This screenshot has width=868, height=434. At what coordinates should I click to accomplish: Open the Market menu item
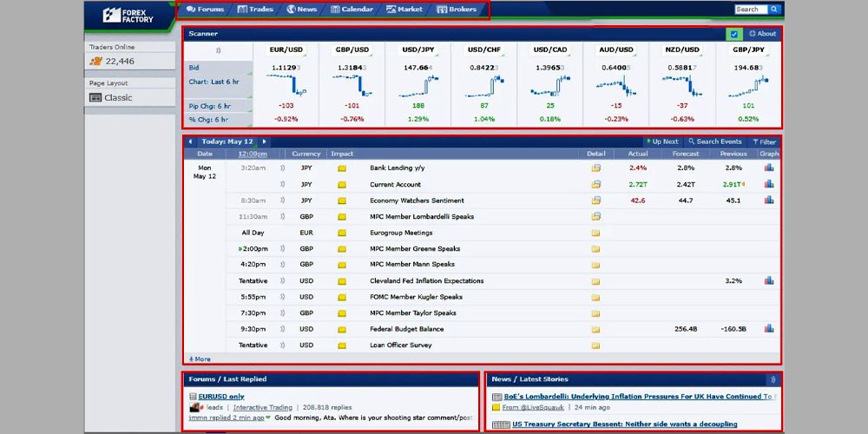click(404, 10)
